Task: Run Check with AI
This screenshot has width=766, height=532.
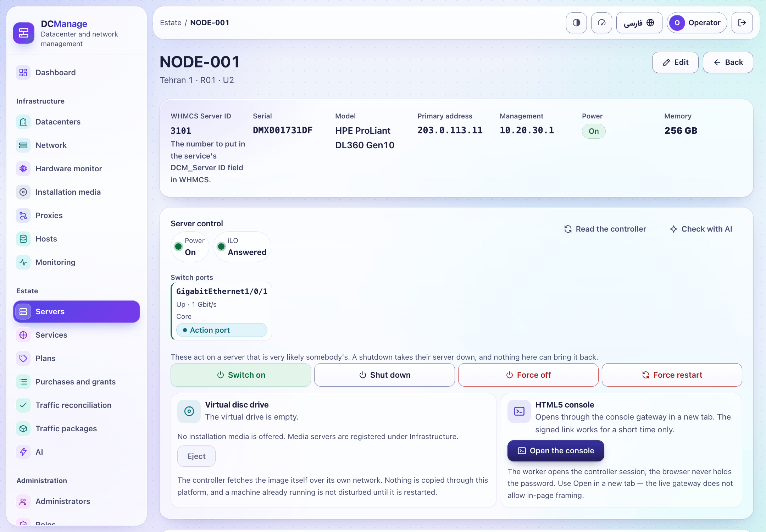Action: tap(701, 229)
